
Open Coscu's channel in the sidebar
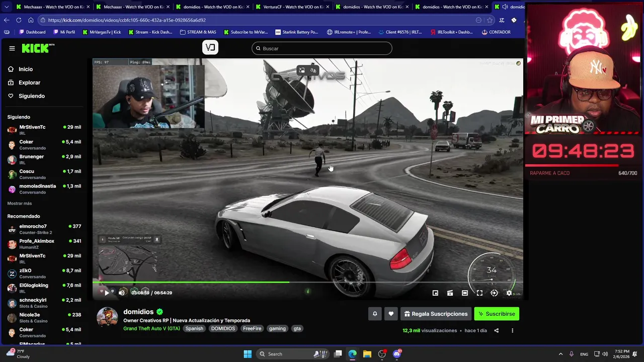coord(44,174)
